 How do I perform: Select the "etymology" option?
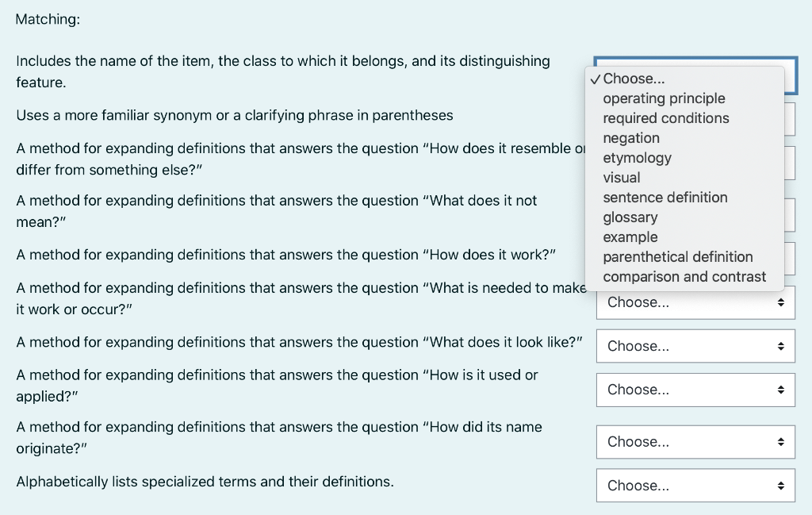pyautogui.click(x=637, y=158)
